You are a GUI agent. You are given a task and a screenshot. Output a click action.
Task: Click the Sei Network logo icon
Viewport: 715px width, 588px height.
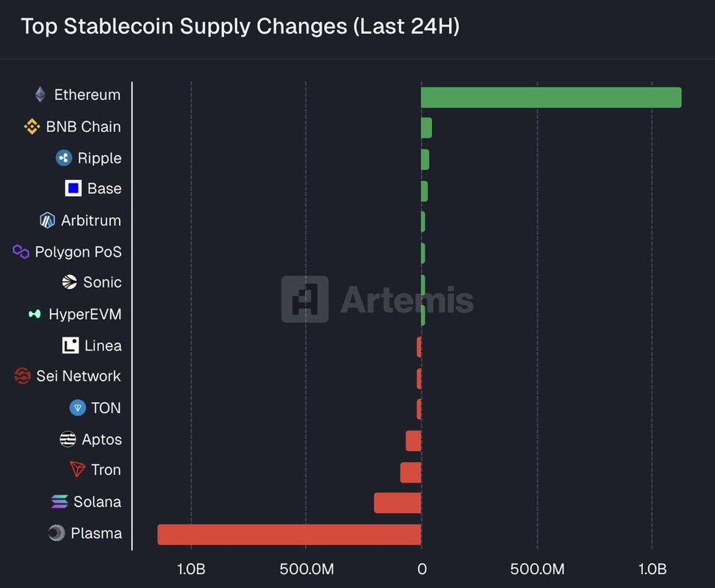coord(23,376)
